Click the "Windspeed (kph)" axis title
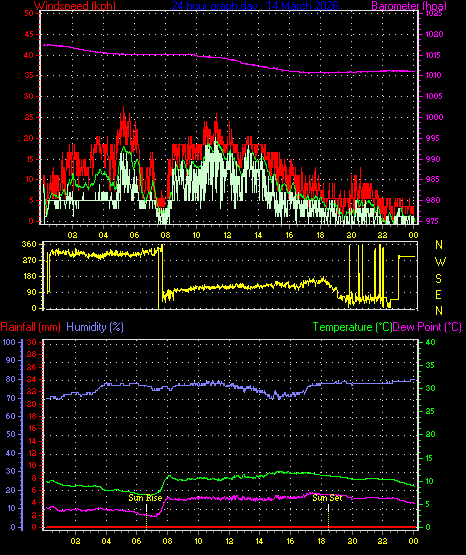The height and width of the screenshot is (555, 466). (75, 6)
